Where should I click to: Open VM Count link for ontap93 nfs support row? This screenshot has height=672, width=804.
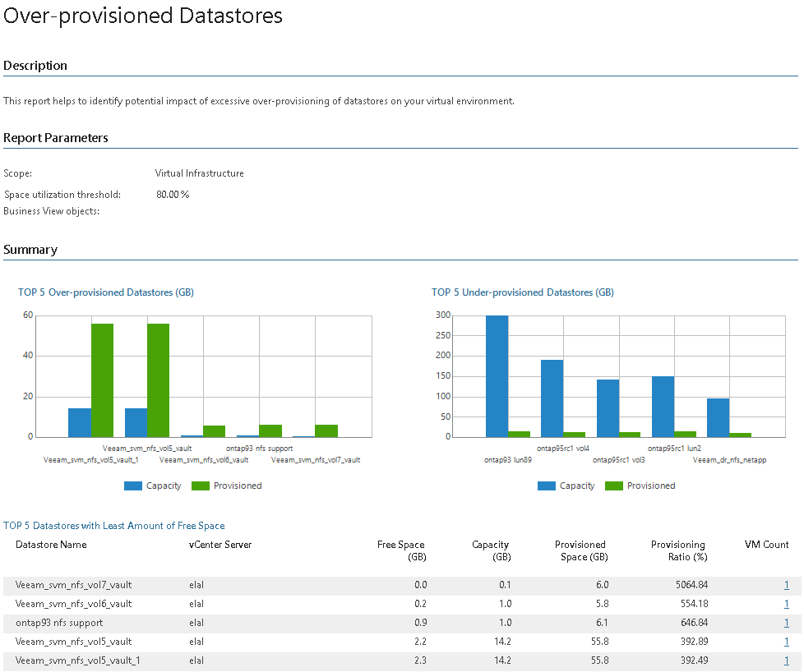(x=786, y=623)
